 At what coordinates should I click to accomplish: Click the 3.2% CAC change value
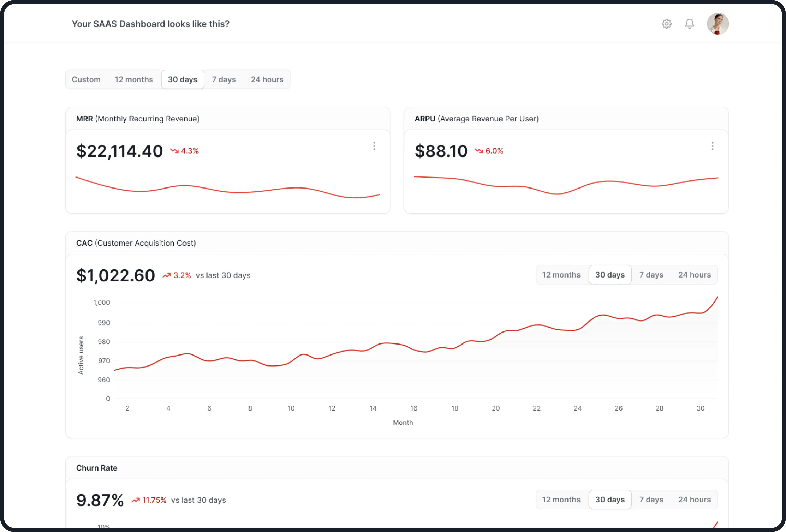tap(182, 275)
